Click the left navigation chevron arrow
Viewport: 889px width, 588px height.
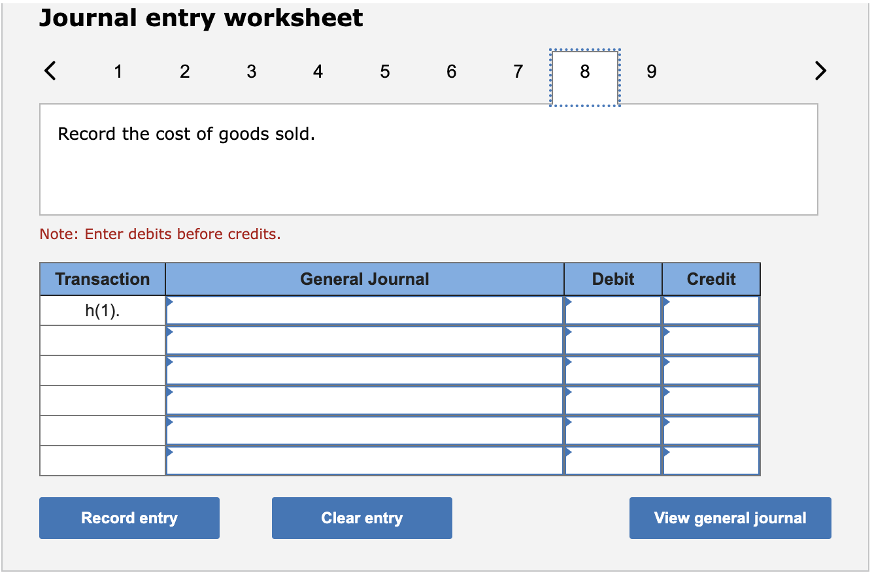tap(50, 71)
